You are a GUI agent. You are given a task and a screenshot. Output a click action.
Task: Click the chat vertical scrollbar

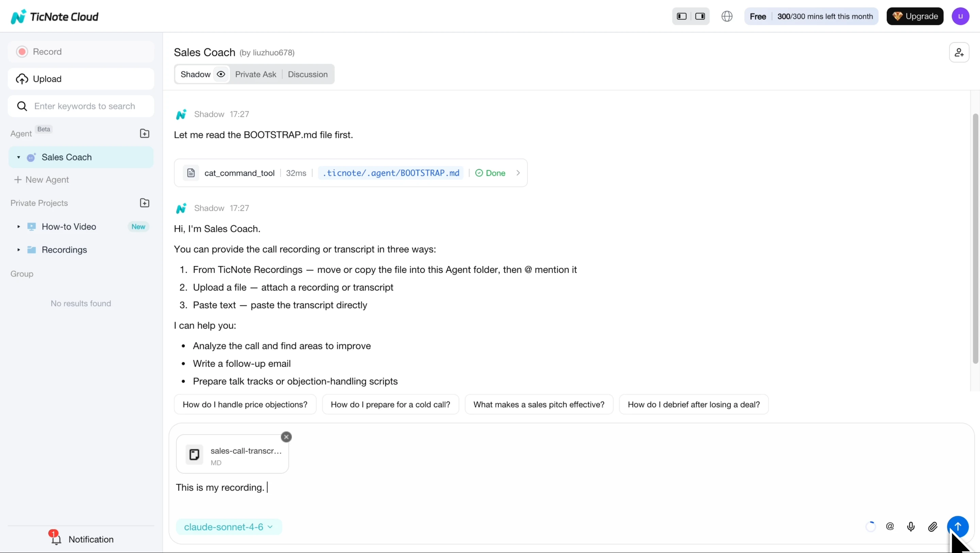(x=976, y=239)
